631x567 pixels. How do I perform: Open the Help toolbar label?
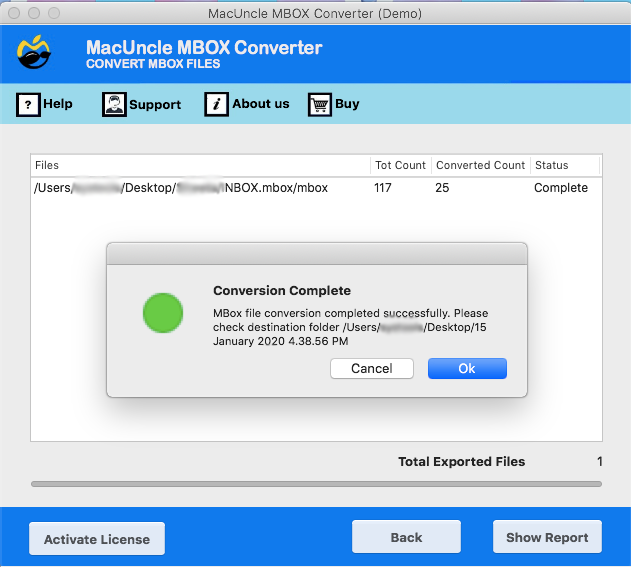[58, 104]
